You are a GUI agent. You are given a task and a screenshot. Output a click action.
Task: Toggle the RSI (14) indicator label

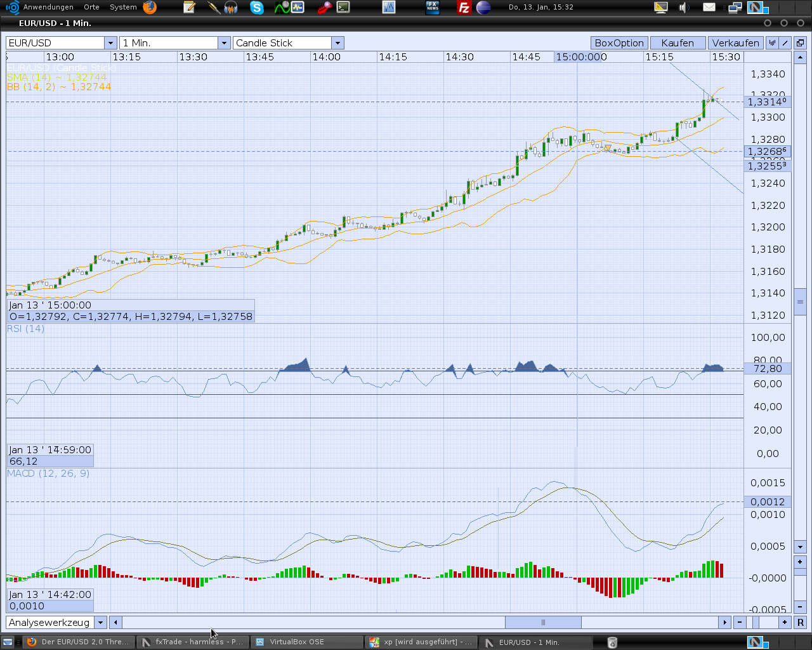coord(25,328)
